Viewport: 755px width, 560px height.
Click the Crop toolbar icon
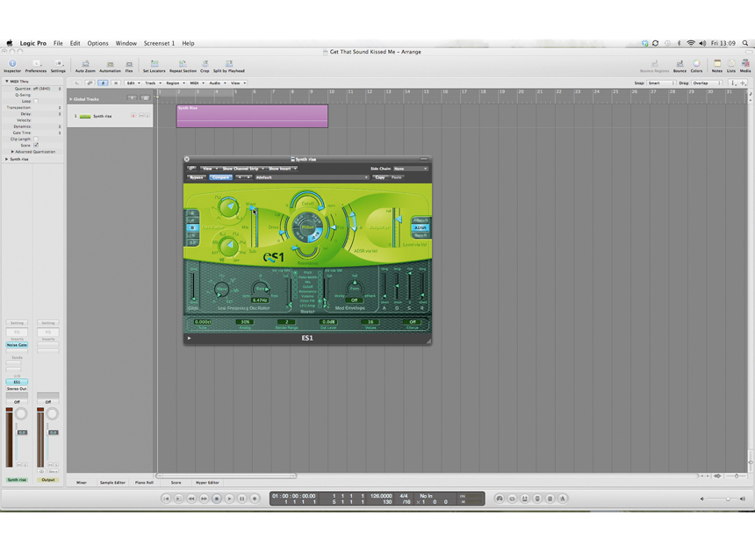(205, 66)
